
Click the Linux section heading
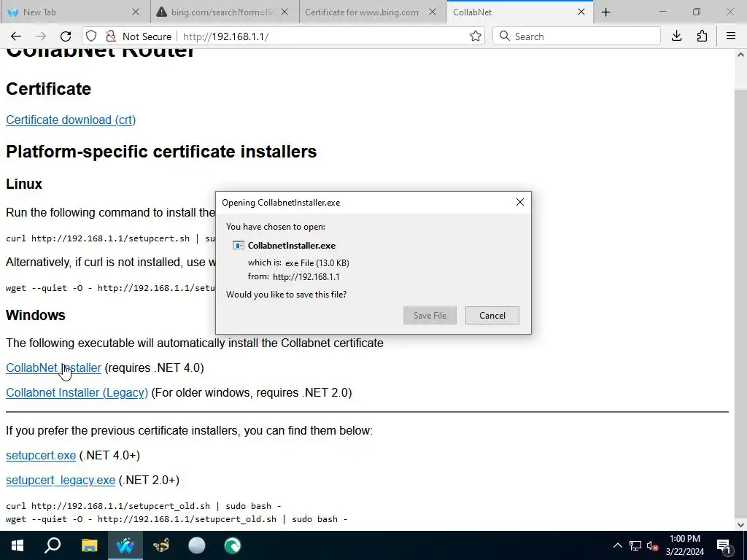click(x=24, y=184)
